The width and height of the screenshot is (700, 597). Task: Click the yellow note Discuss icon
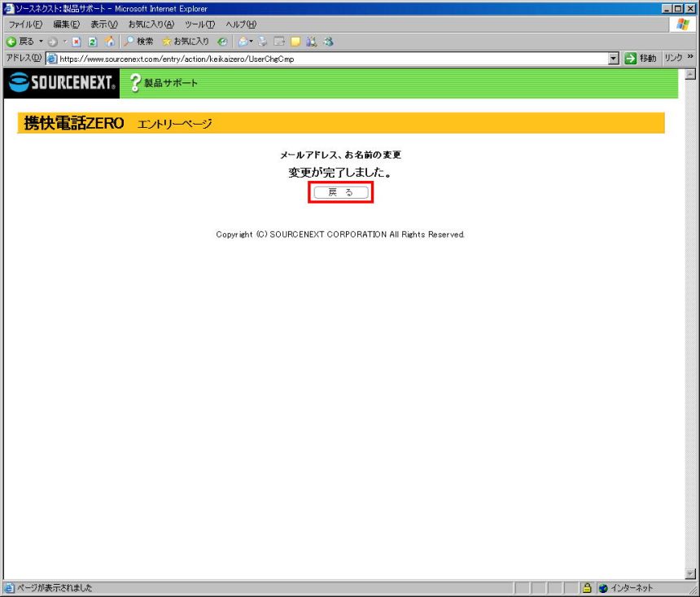295,42
